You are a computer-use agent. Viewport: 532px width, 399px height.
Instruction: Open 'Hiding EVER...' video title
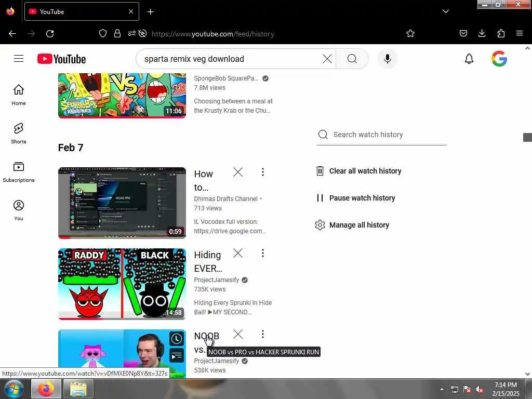pyautogui.click(x=208, y=262)
